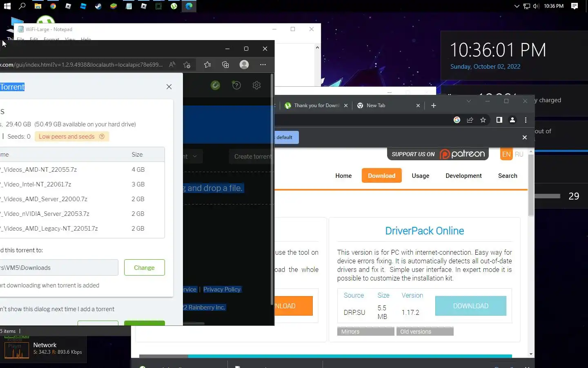Open File Explorer from taskbar
Screen dimensions: 588x368
coord(38,6)
